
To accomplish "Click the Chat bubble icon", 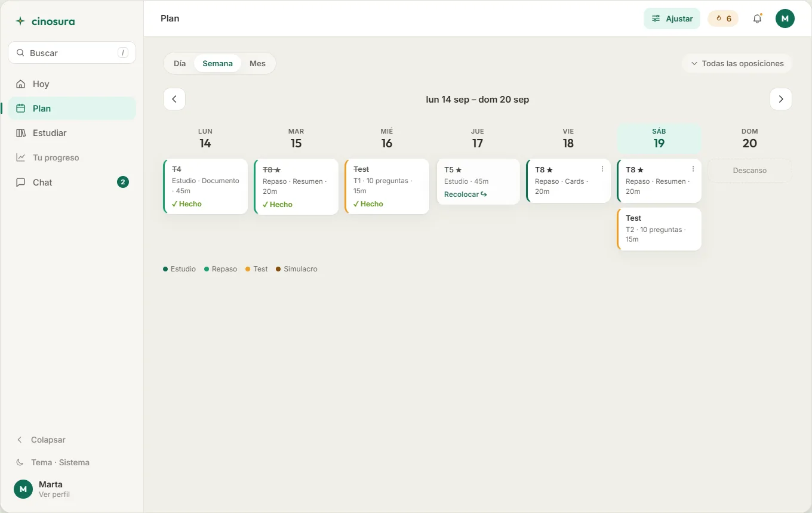I will pos(21,183).
